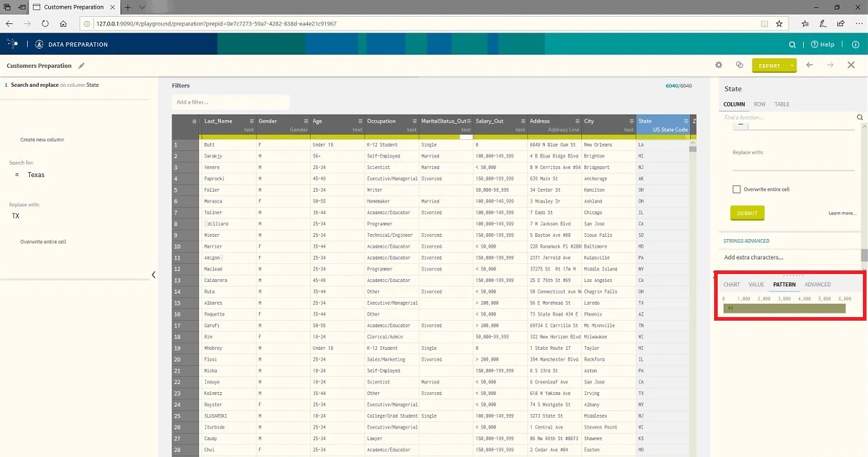Open the Salary_Out column menu
The width and height of the screenshot is (868, 457).
[x=522, y=121]
